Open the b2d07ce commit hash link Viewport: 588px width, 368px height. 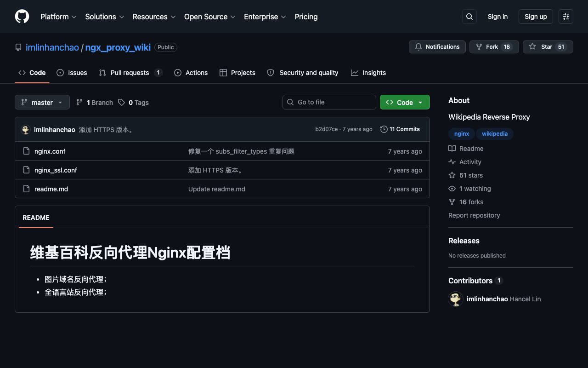point(326,129)
